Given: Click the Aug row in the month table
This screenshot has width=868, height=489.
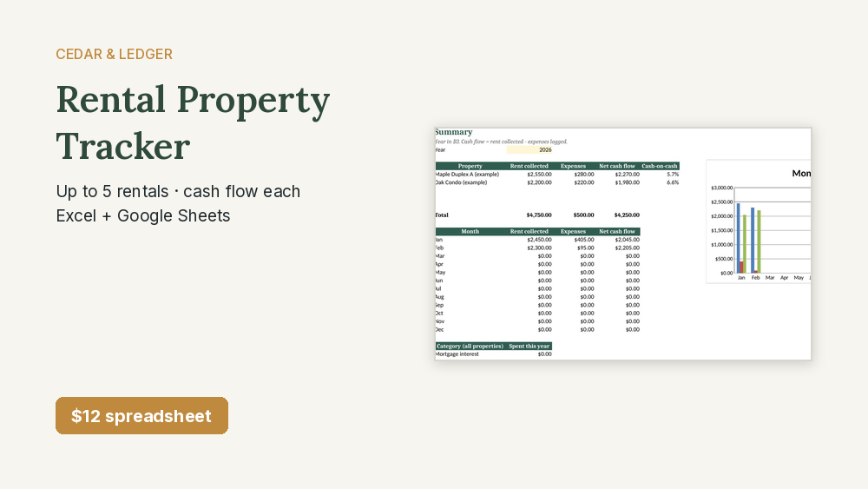Looking at the screenshot, I should (537, 297).
